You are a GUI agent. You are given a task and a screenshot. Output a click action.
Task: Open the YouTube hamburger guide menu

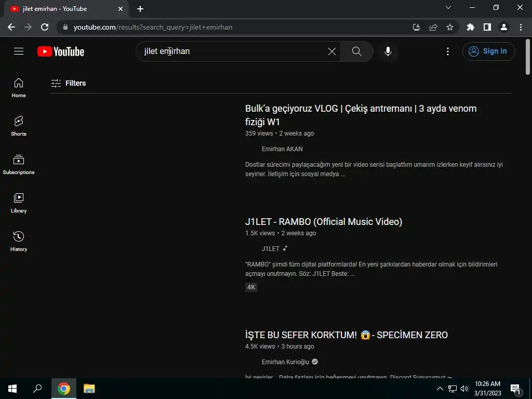[x=19, y=51]
